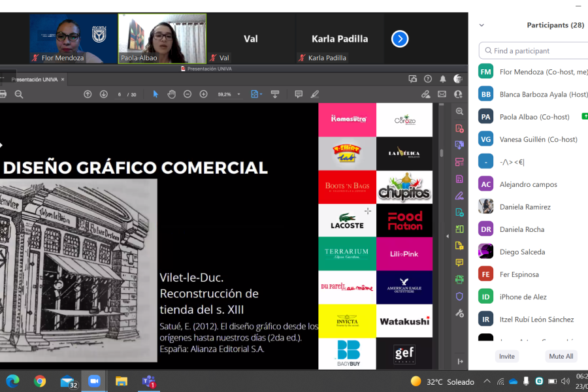Go to the next PDF page
Viewport: 588px width, 392px height.
coord(104,95)
